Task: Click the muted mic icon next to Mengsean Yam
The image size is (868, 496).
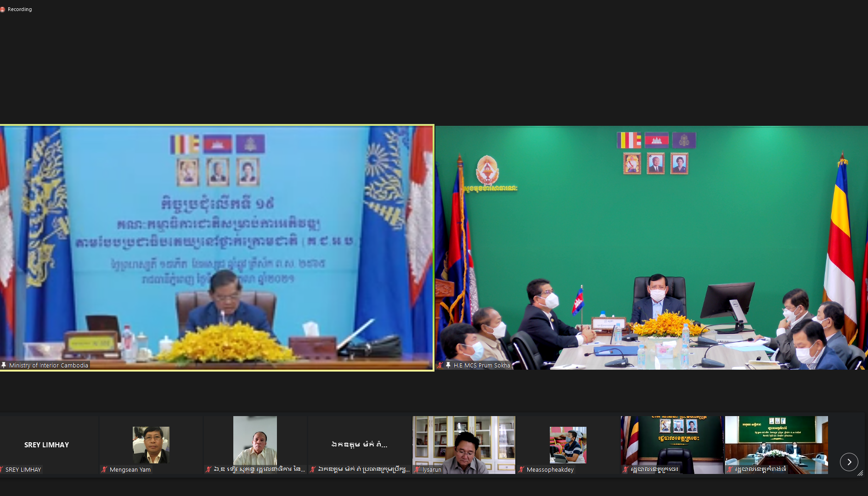Action: tap(104, 469)
